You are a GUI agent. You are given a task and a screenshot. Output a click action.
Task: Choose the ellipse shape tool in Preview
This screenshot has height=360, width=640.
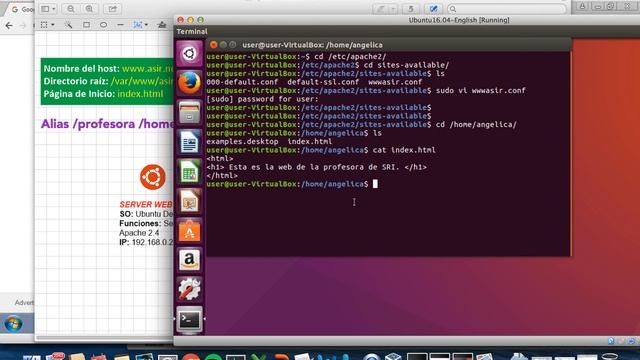click(x=103, y=25)
